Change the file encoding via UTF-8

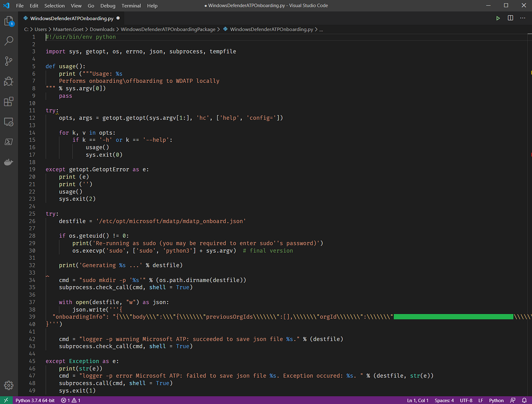coord(466,400)
